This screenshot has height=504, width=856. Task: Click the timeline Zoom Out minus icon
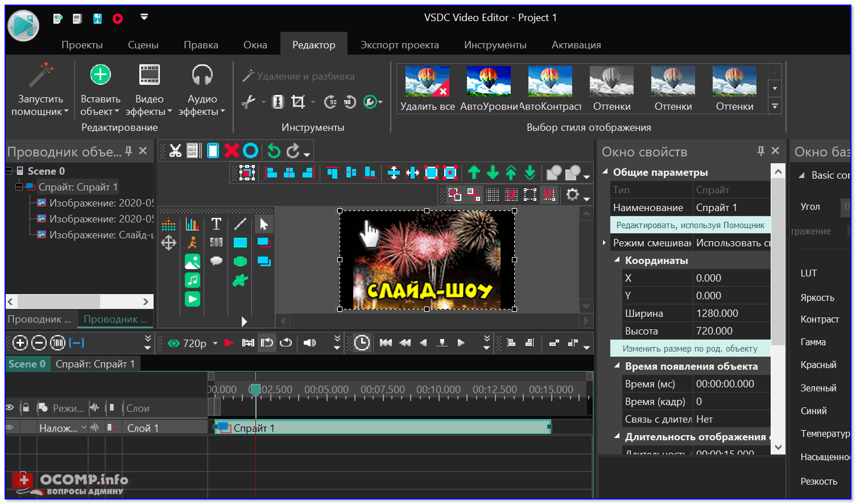39,343
